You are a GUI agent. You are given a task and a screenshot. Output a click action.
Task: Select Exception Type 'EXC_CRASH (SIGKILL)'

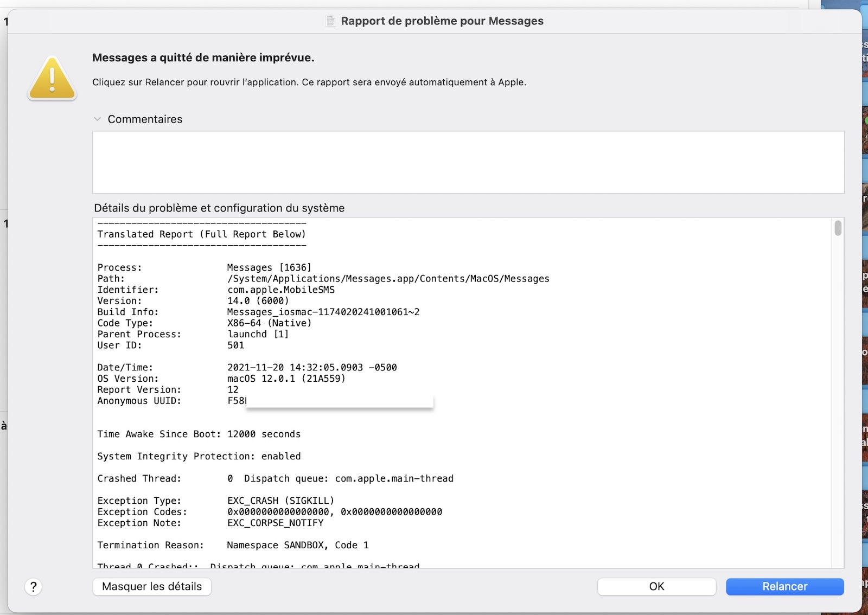[x=281, y=501]
